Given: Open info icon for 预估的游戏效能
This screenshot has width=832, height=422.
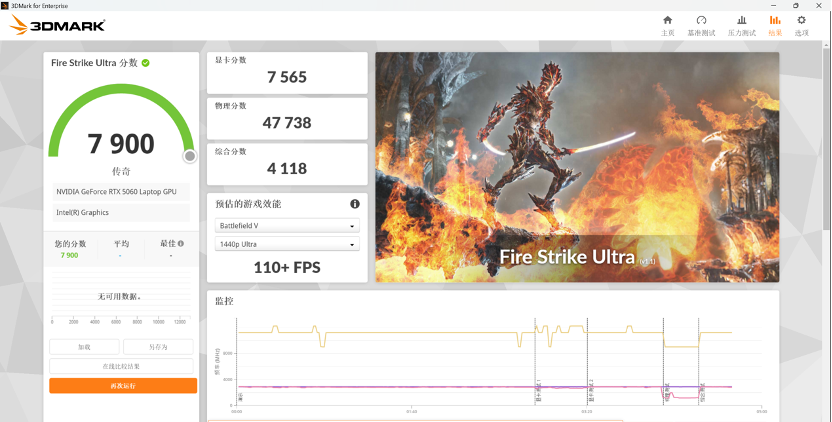Looking at the screenshot, I should point(354,204).
